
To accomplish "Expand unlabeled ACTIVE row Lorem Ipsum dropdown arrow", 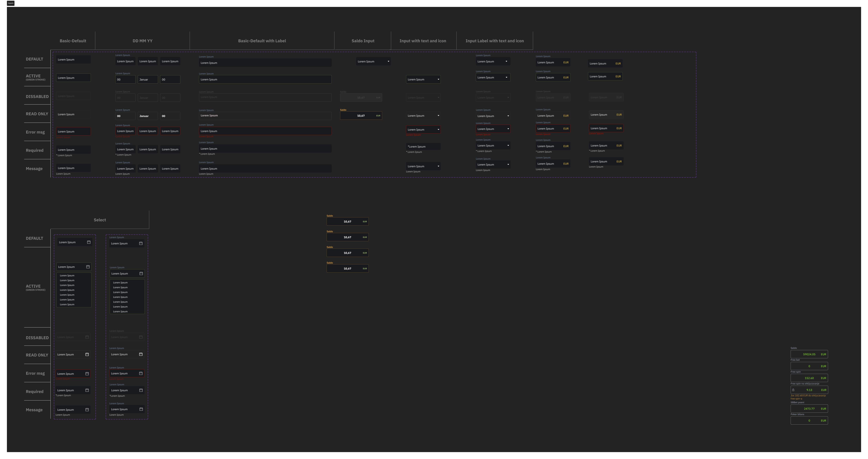I will tap(438, 80).
